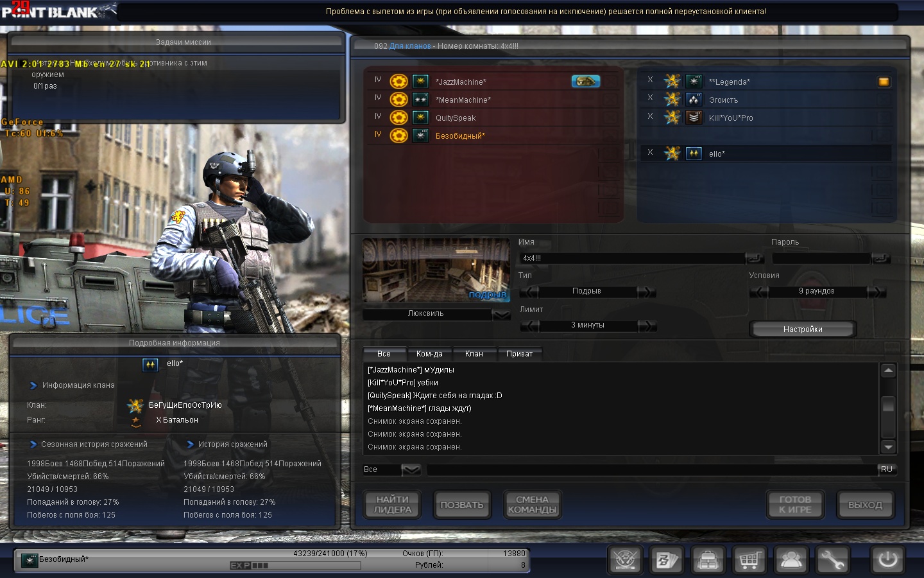Switch to the Клан chat tab
This screenshot has width=924, height=578.
pos(474,354)
